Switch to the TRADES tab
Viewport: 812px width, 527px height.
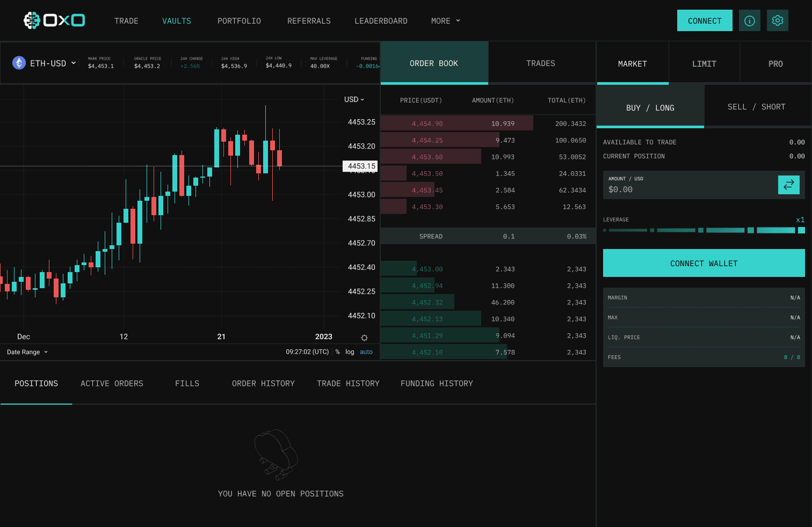coord(541,63)
